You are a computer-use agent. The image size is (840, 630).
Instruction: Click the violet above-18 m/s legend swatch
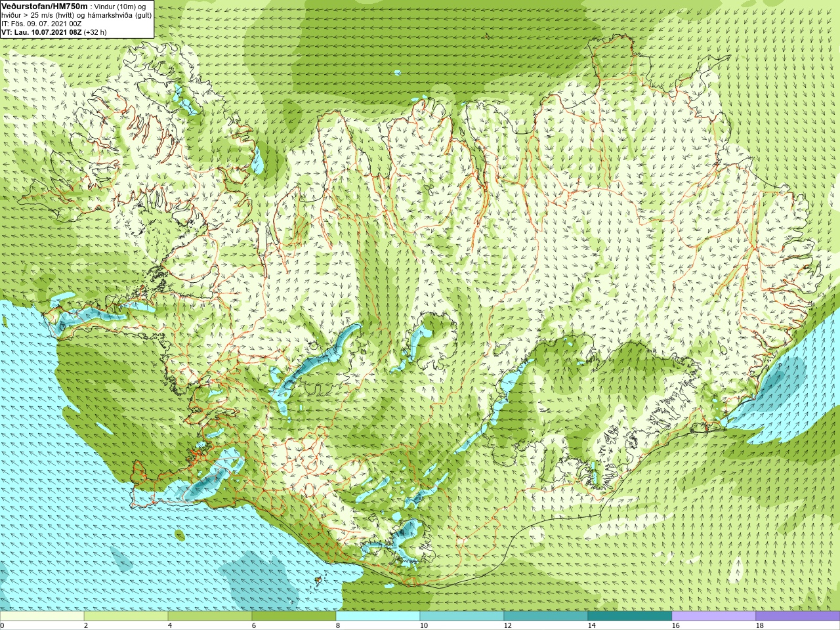[797, 616]
